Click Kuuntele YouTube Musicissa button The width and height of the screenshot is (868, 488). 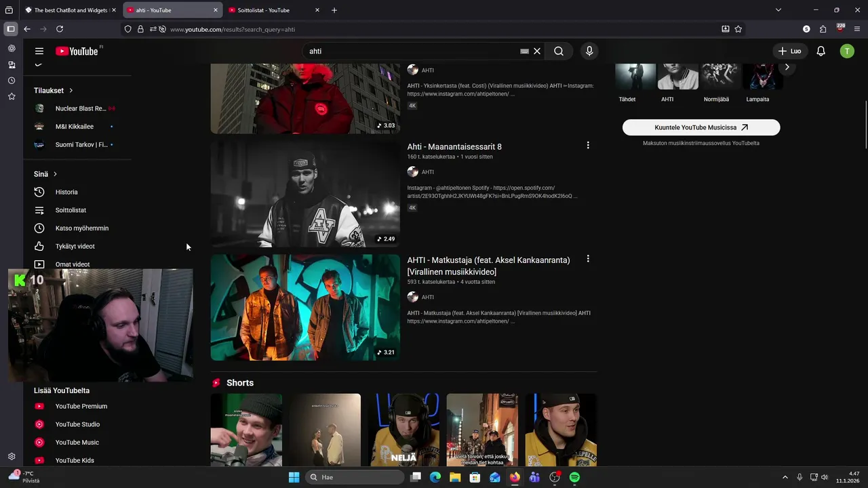point(701,127)
